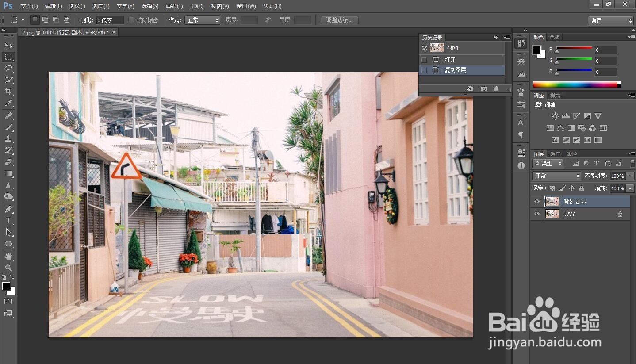
Task: Select the Move tool
Action: point(8,45)
